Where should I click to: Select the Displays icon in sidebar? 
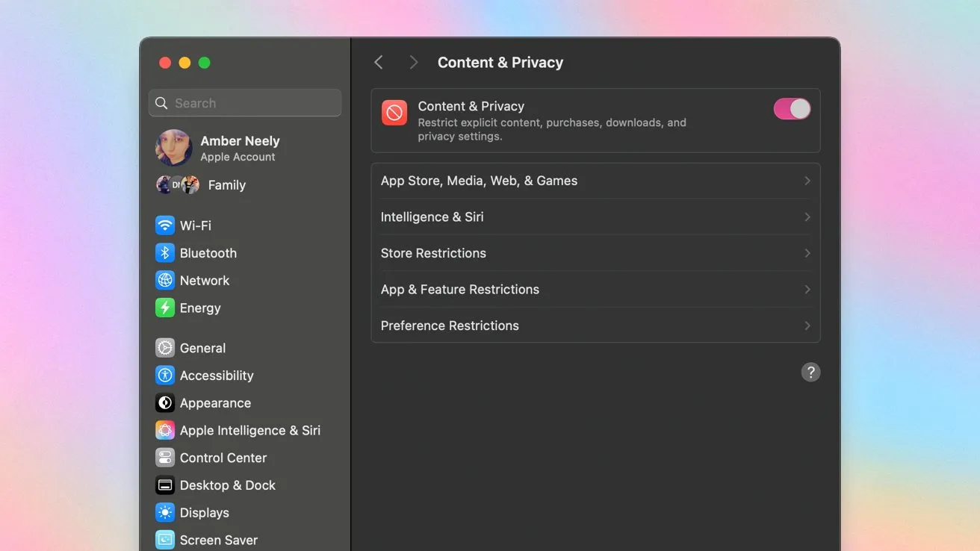click(x=164, y=512)
